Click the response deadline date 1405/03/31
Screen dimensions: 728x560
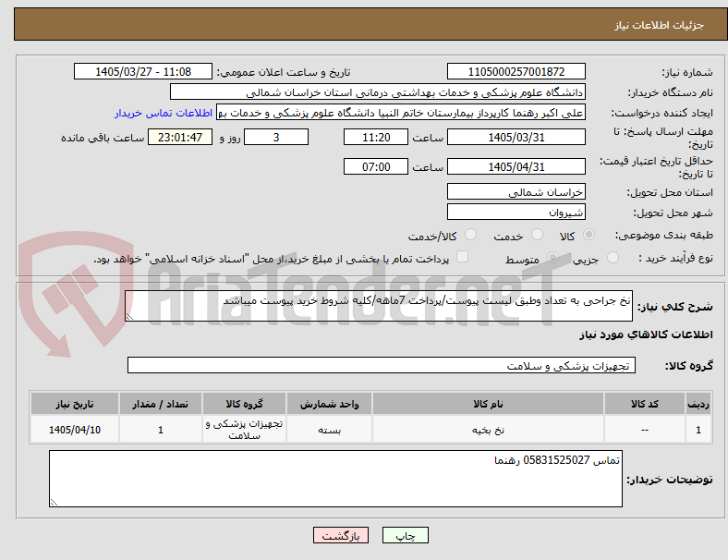click(x=516, y=138)
